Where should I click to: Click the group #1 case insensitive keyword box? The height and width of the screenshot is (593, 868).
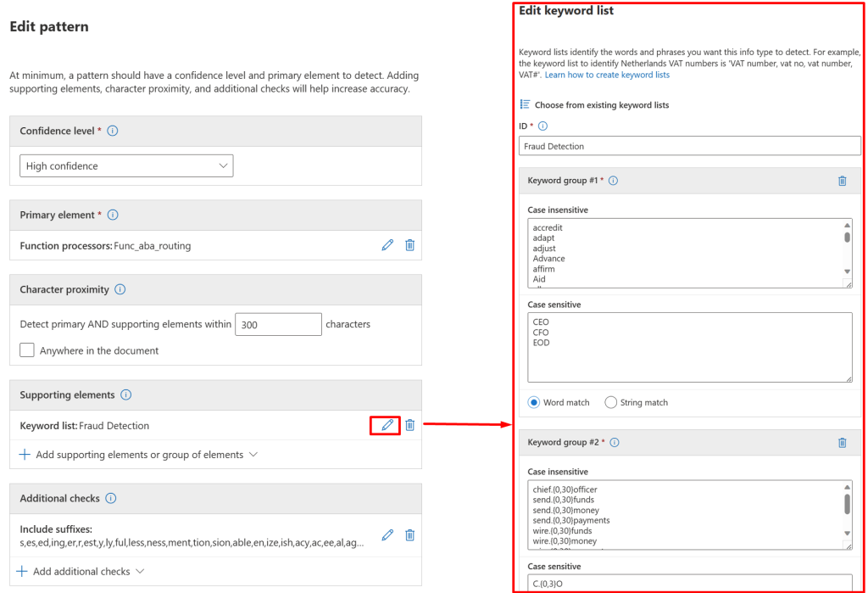(690, 253)
